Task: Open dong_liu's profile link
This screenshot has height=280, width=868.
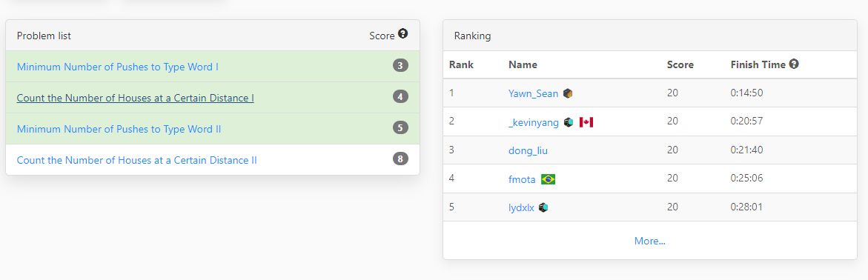Action: tap(528, 150)
